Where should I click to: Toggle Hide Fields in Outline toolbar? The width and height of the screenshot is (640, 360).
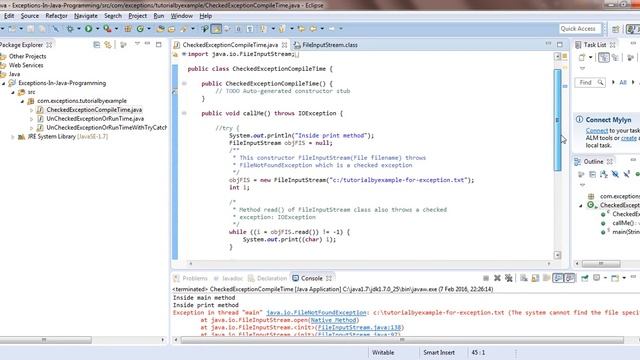(615, 174)
